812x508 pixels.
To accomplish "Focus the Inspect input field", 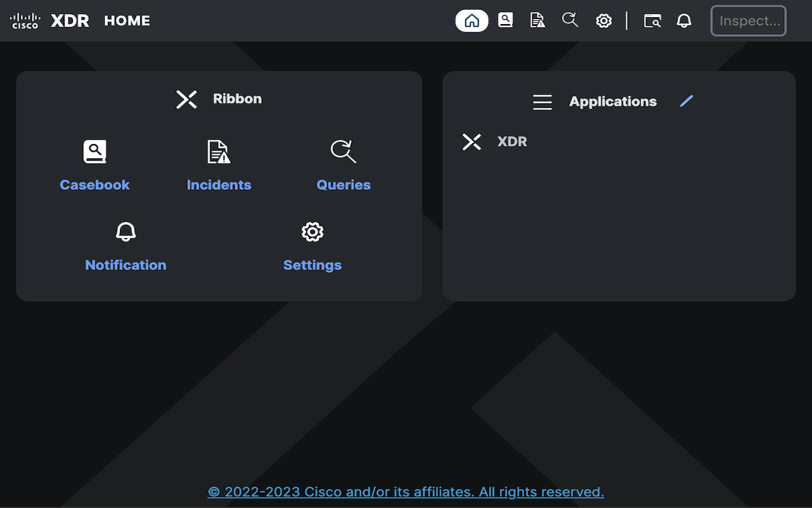I will pos(749,21).
